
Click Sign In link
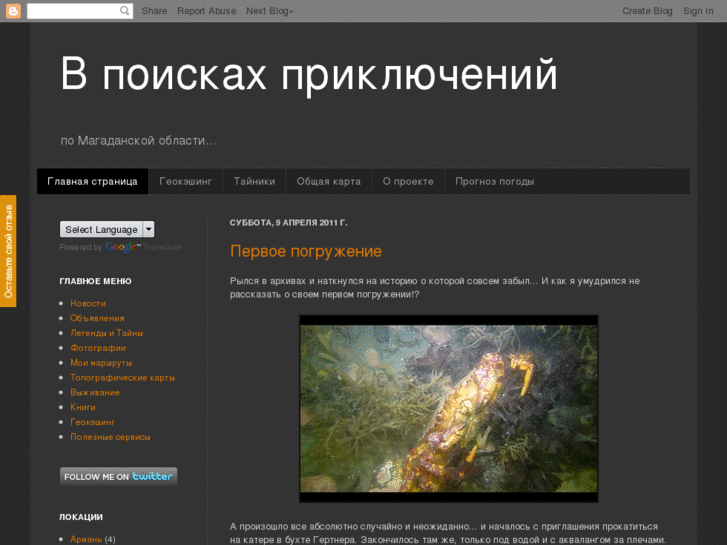click(698, 11)
